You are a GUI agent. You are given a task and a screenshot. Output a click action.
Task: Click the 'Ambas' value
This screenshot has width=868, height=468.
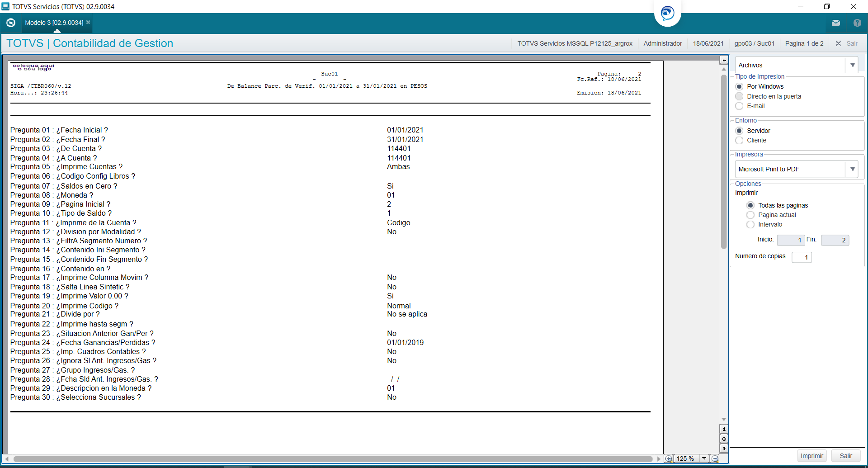coord(398,167)
